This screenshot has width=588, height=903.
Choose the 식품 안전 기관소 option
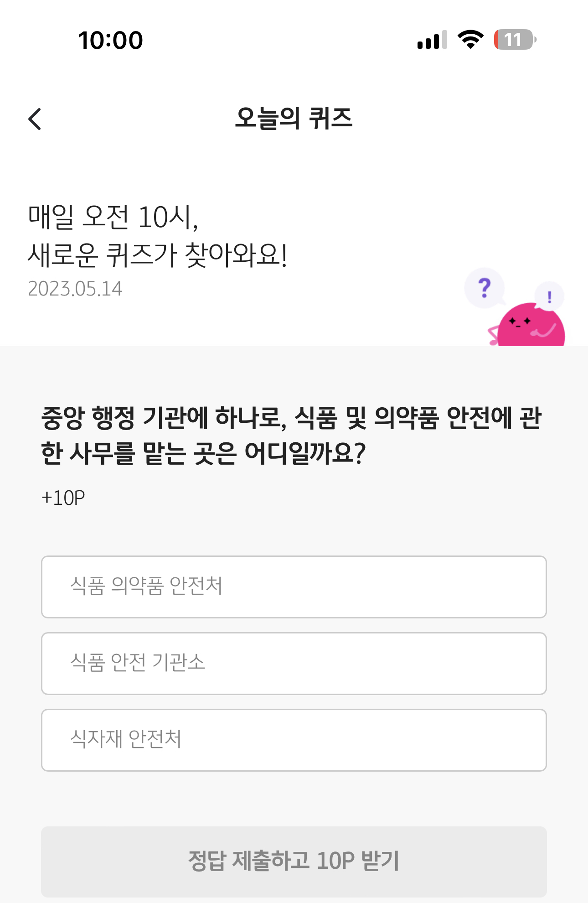coord(294,664)
